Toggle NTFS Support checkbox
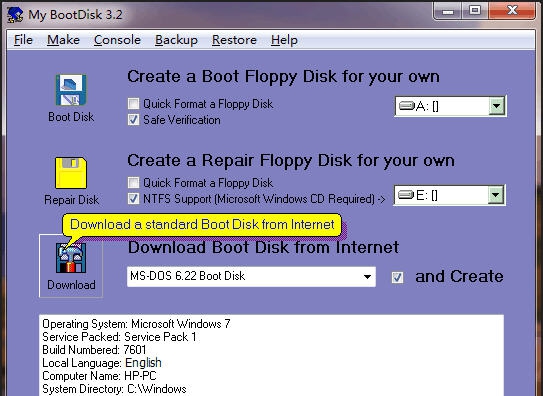This screenshot has width=543, height=396. pos(133,199)
